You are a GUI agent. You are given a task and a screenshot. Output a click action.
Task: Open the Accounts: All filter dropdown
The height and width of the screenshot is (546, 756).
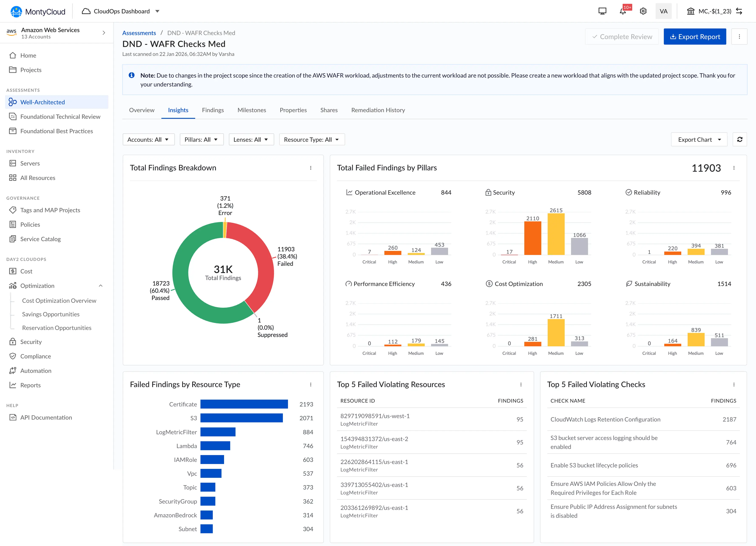click(148, 139)
